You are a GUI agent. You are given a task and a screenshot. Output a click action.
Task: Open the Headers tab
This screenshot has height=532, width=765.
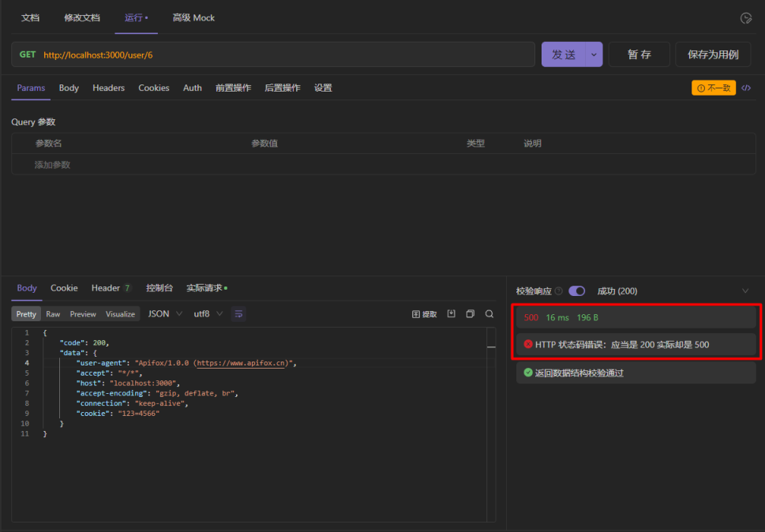click(108, 88)
